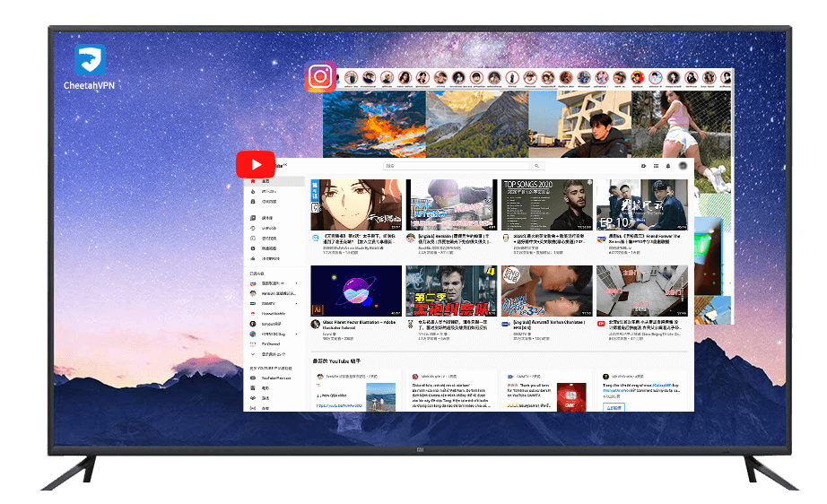Click the YouTube create video camera icon

point(643,166)
